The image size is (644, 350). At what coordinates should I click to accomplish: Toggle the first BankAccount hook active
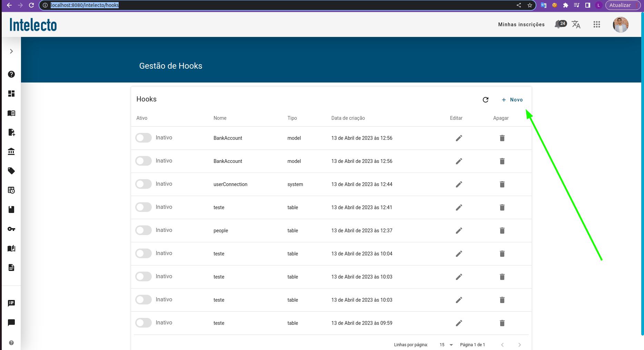click(143, 138)
